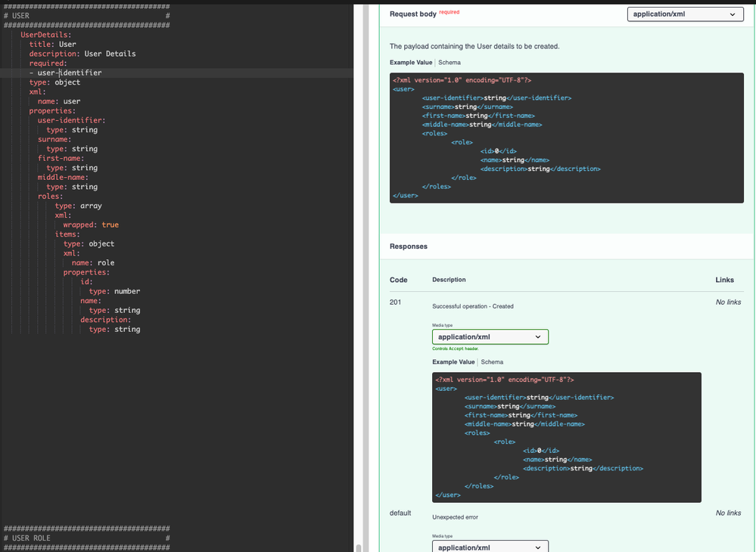Select the Request body Example Value tab
This screenshot has width=756, height=552.
(411, 63)
